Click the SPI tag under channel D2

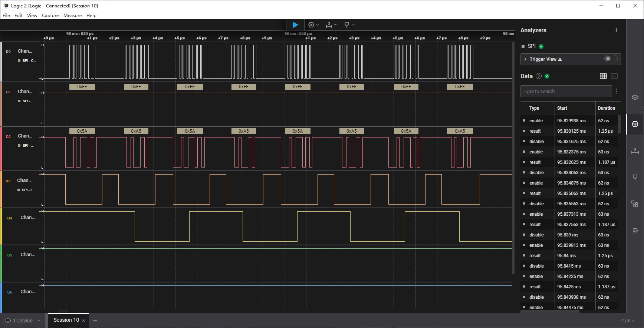click(26, 146)
